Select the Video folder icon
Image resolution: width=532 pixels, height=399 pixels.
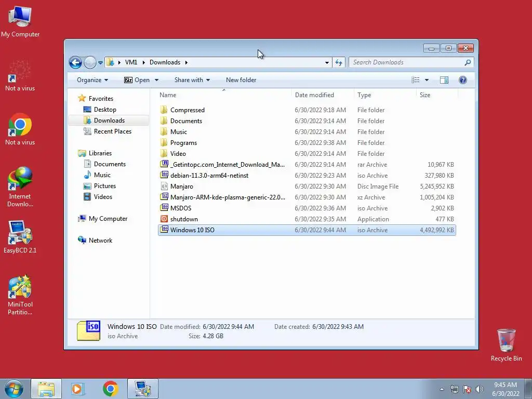[x=164, y=153]
